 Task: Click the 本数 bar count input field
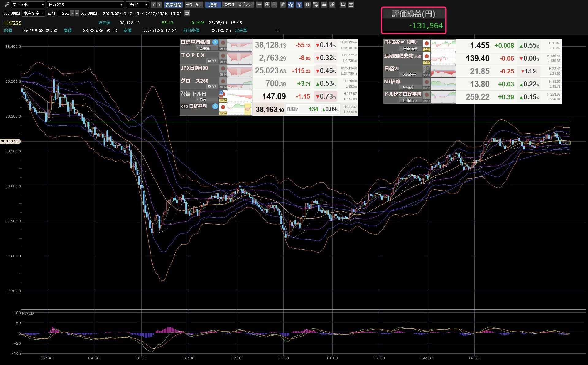click(64, 13)
